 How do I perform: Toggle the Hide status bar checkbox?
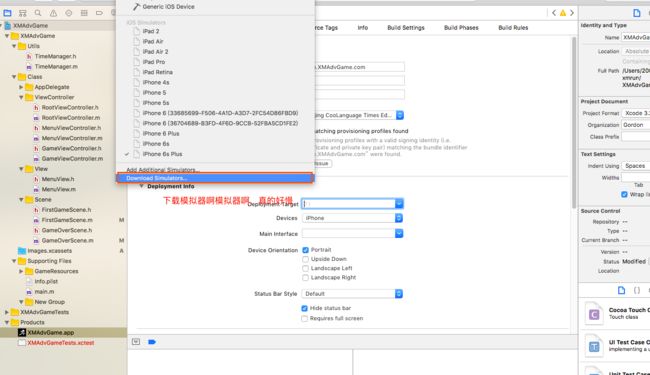point(305,308)
